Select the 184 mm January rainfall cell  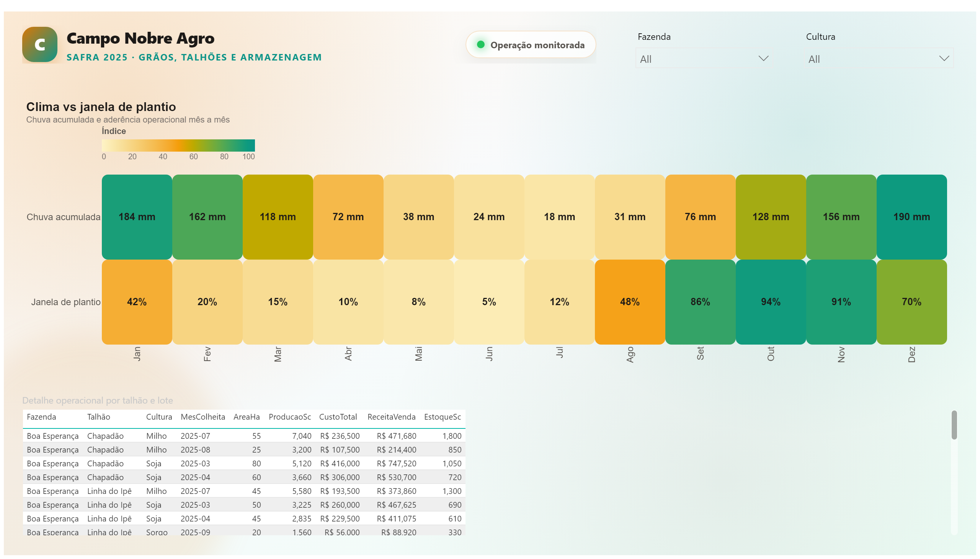tap(137, 217)
